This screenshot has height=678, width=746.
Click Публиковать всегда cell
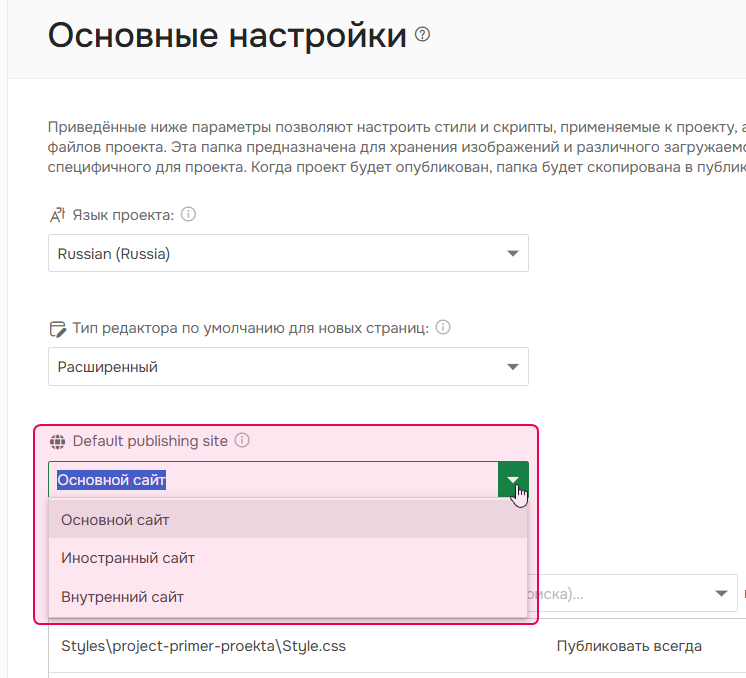coord(629,646)
